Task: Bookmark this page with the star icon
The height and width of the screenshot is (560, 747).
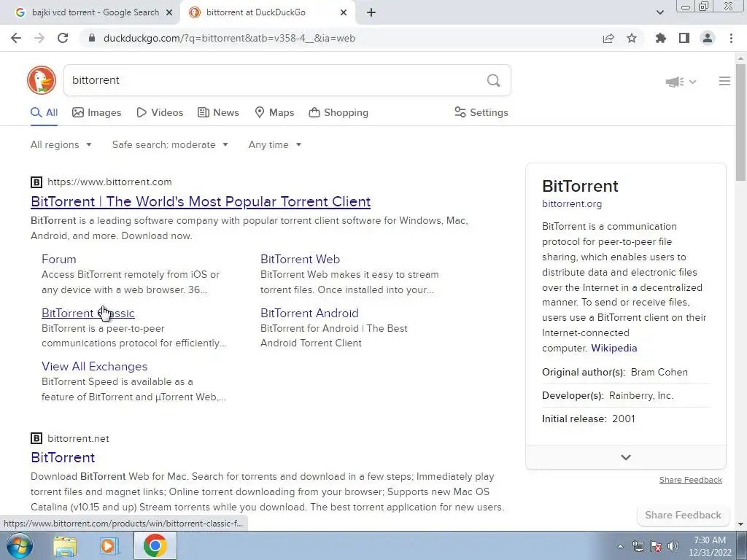Action: pos(632,38)
